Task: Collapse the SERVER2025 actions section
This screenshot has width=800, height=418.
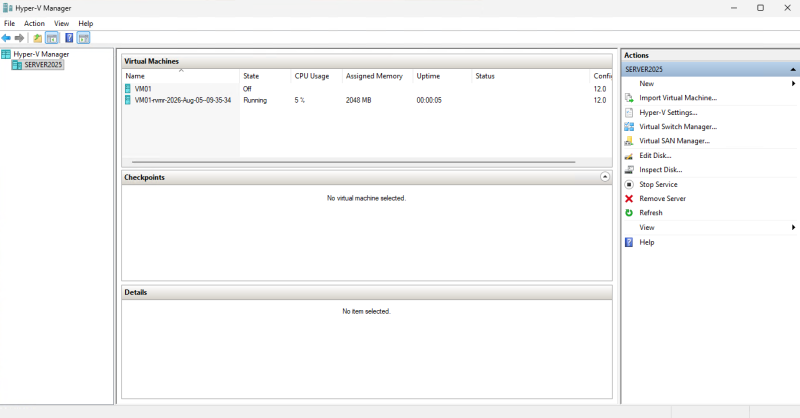Action: coord(793,69)
